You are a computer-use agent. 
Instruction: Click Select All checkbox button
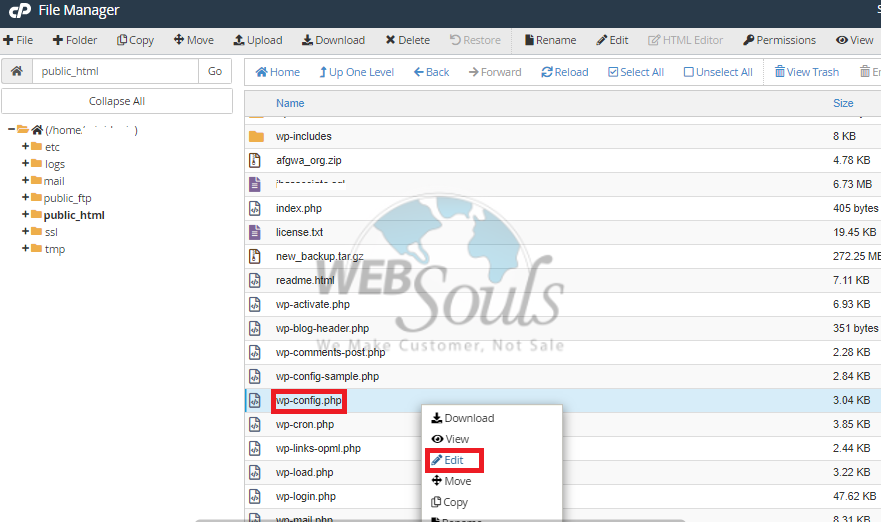[636, 72]
